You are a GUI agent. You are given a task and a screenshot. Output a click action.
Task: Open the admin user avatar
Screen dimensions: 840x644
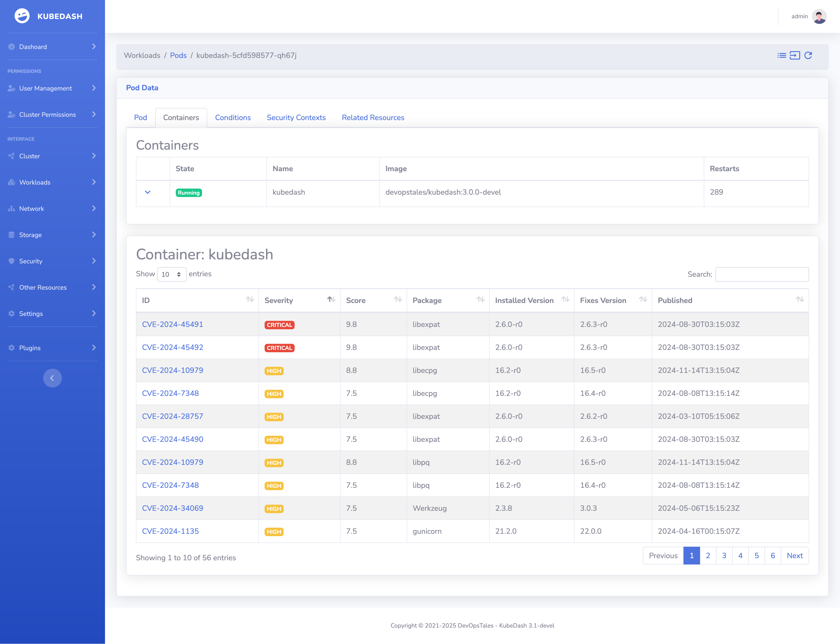(819, 16)
